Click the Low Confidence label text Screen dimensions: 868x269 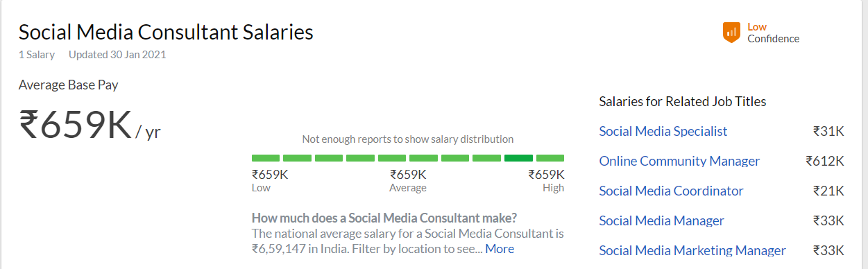click(773, 33)
